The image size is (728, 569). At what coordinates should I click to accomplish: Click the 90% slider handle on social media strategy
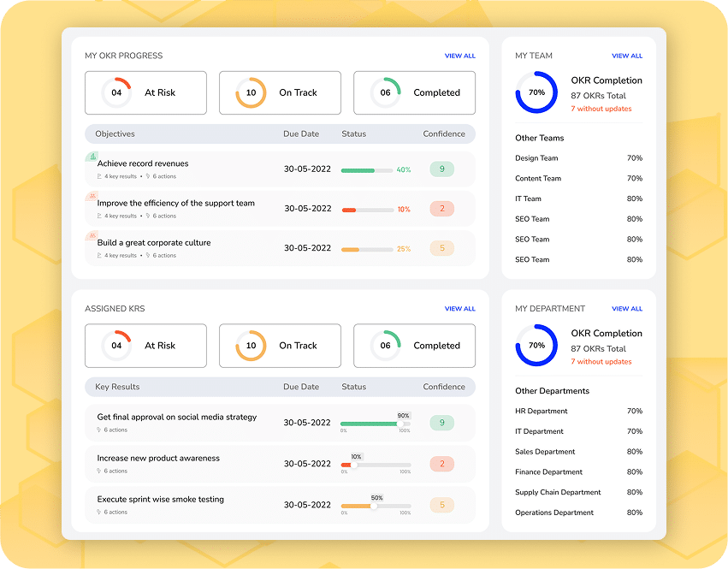click(x=402, y=424)
